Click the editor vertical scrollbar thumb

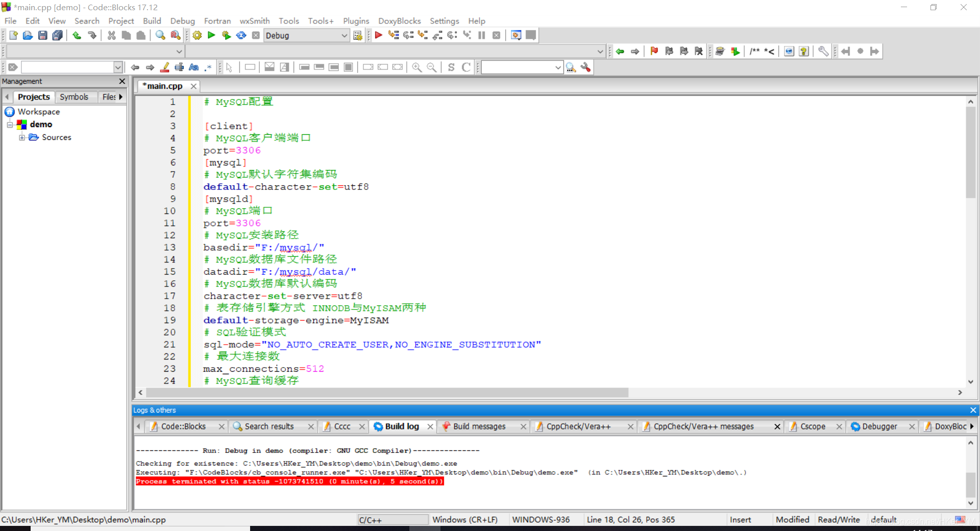(970, 152)
